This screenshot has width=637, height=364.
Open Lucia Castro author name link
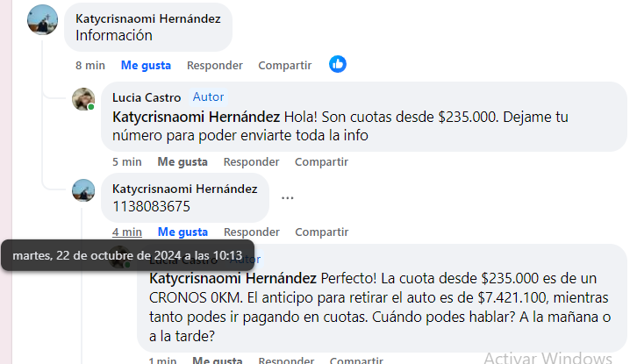[147, 97]
